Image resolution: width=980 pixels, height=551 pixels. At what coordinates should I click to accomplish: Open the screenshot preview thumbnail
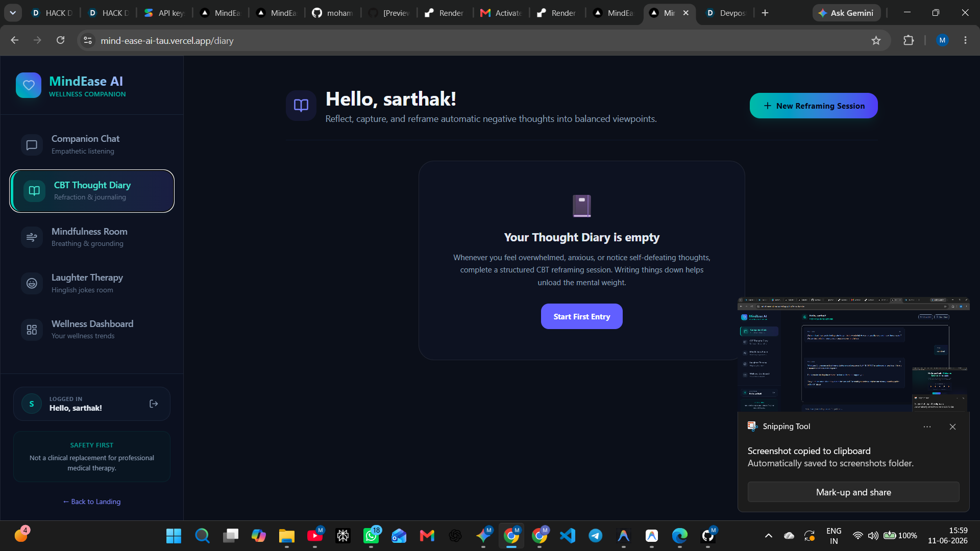point(853,355)
